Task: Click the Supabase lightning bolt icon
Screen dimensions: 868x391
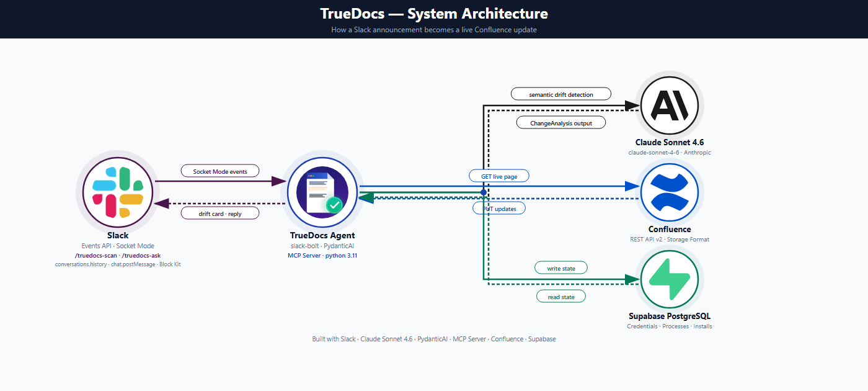Action: pyautogui.click(x=670, y=279)
